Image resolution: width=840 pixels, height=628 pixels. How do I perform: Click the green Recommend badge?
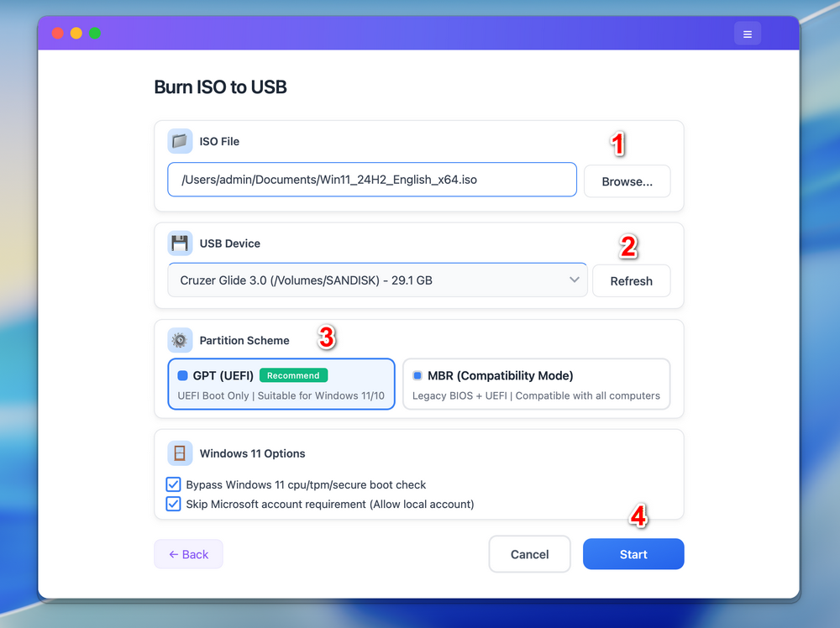coord(293,375)
